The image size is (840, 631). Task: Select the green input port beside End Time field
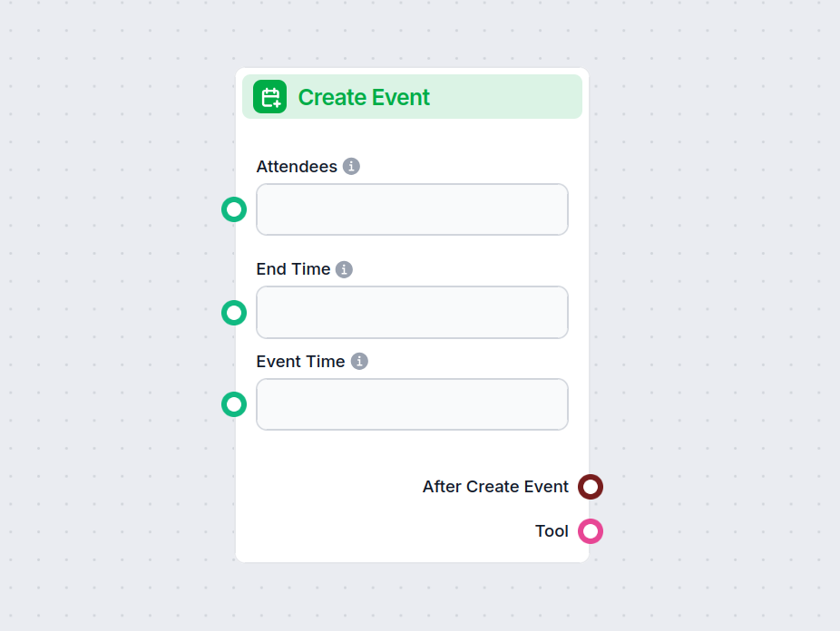tap(233, 312)
